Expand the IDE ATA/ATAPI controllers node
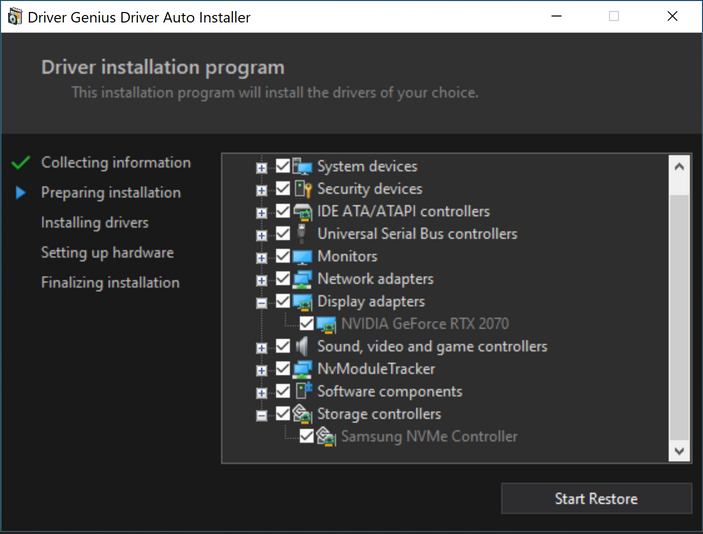The image size is (703, 534). 261,213
